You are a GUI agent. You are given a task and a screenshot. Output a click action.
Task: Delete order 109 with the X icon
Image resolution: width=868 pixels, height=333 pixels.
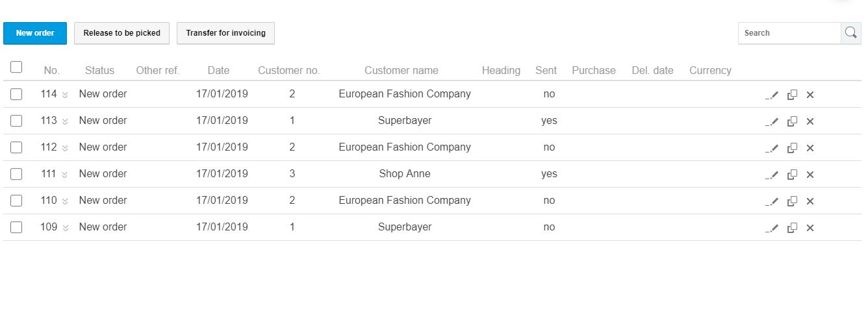(810, 228)
